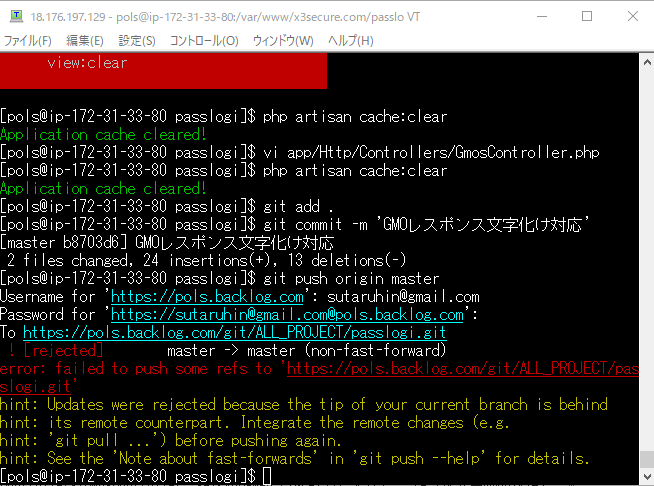Click the red error URL for passlogi.git

(x=463, y=368)
